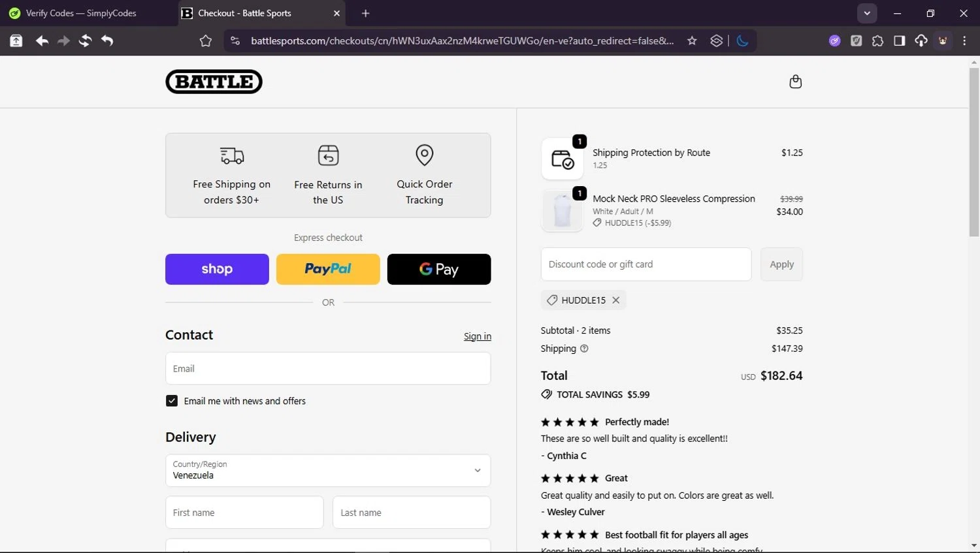
Task: Click the browser forward arrow
Action: pos(63,41)
